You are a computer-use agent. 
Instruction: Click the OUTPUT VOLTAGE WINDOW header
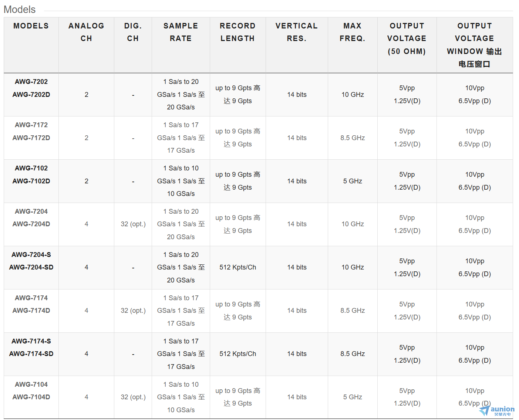[475, 45]
